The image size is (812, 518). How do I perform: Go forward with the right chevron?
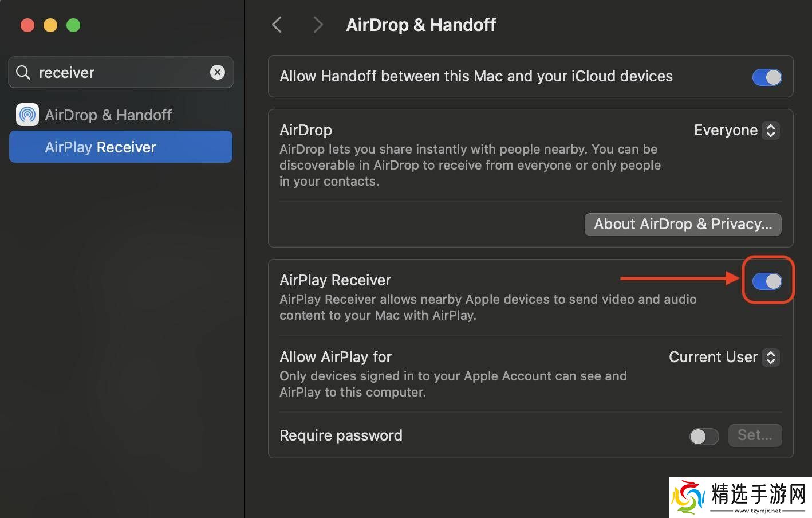tap(318, 25)
